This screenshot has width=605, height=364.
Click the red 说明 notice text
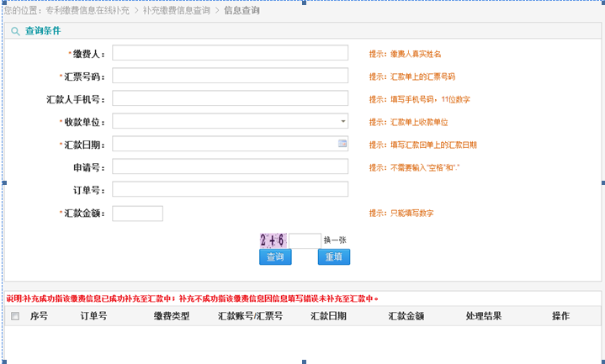pyautogui.click(x=192, y=298)
